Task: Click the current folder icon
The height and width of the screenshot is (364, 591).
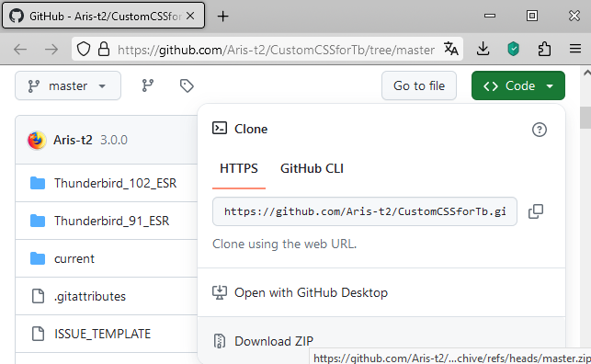Action: pyautogui.click(x=38, y=258)
